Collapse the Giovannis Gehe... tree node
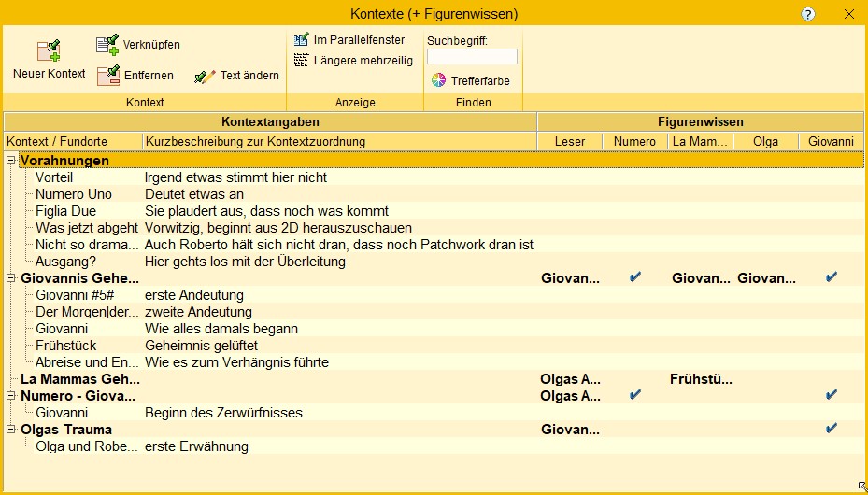 10,278
